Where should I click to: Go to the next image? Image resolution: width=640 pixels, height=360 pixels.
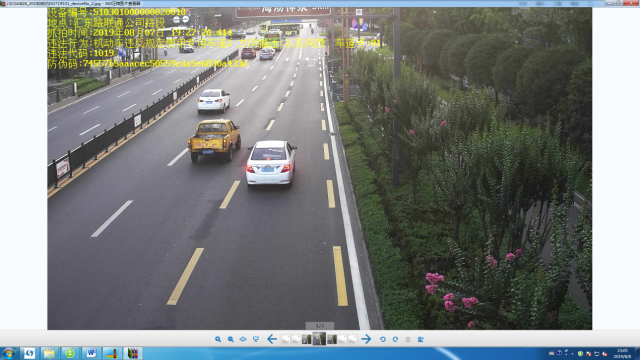coord(366,339)
